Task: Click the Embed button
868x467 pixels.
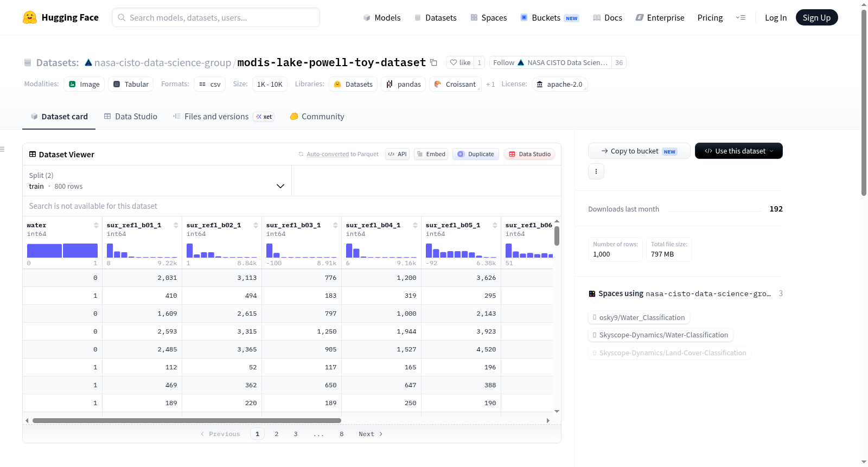Action: pyautogui.click(x=430, y=154)
